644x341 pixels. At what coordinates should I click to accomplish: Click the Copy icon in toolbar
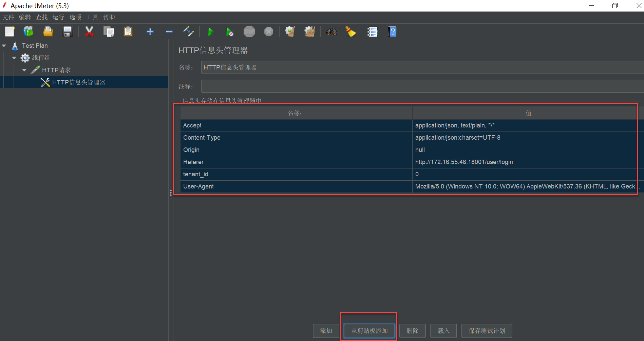click(x=109, y=32)
